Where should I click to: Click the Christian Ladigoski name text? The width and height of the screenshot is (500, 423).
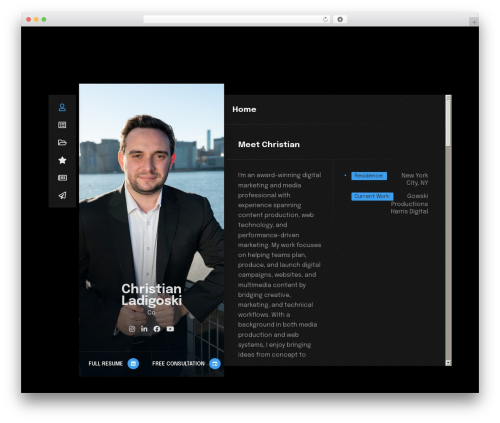click(152, 295)
